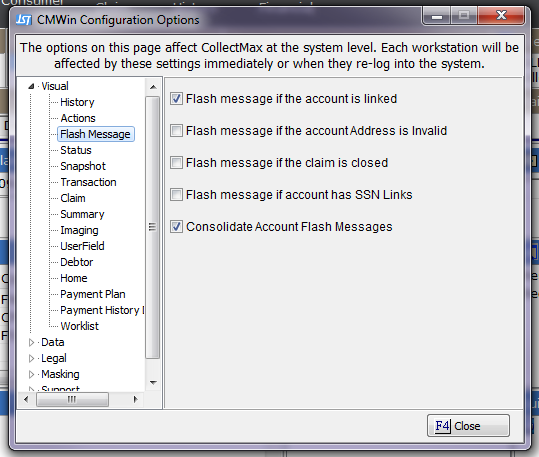
Task: Select the Payment History tree item
Action: [102, 310]
